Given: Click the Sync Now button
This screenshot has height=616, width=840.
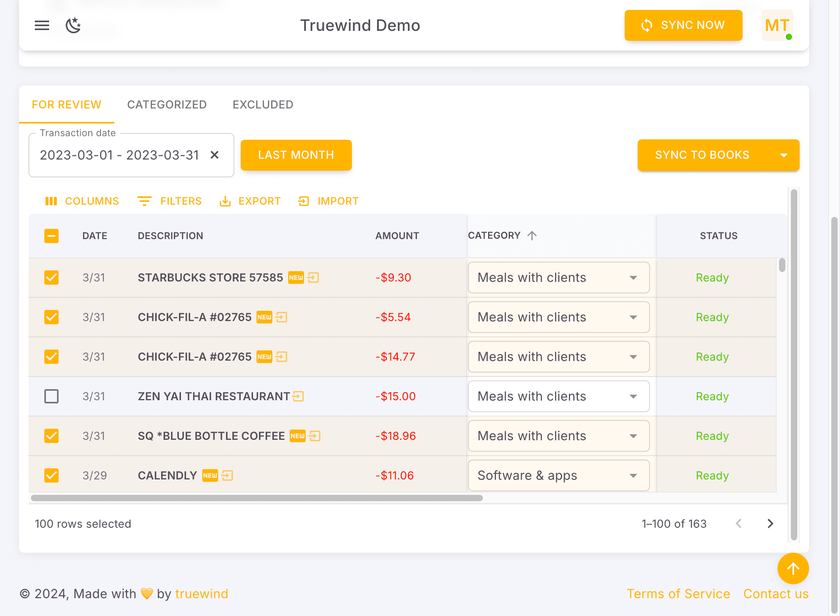Looking at the screenshot, I should 683,25.
